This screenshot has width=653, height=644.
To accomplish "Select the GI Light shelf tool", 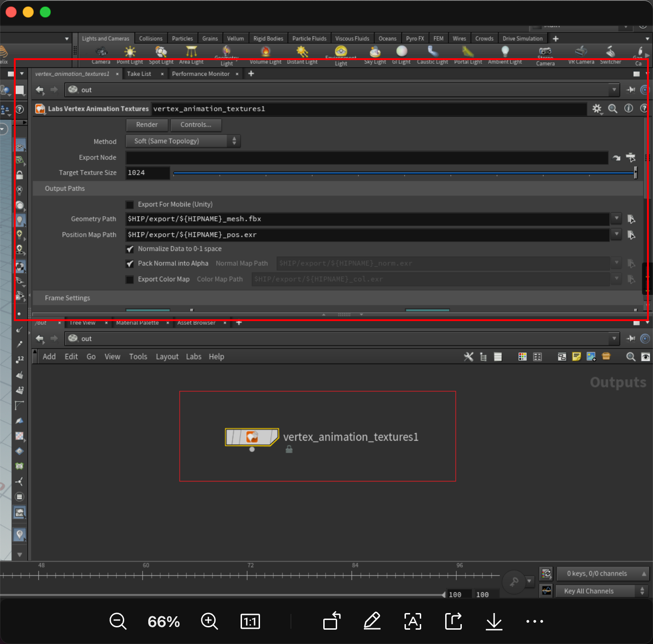I will click(x=401, y=55).
